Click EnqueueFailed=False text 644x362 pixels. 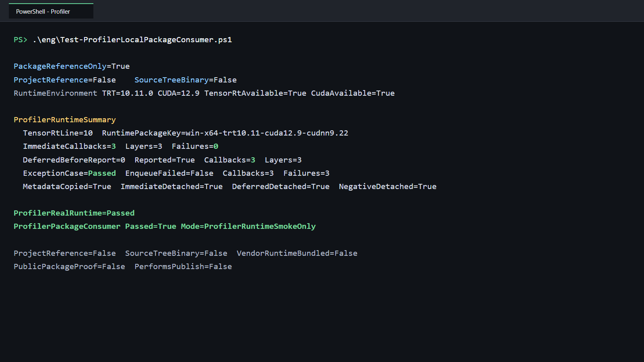169,173
